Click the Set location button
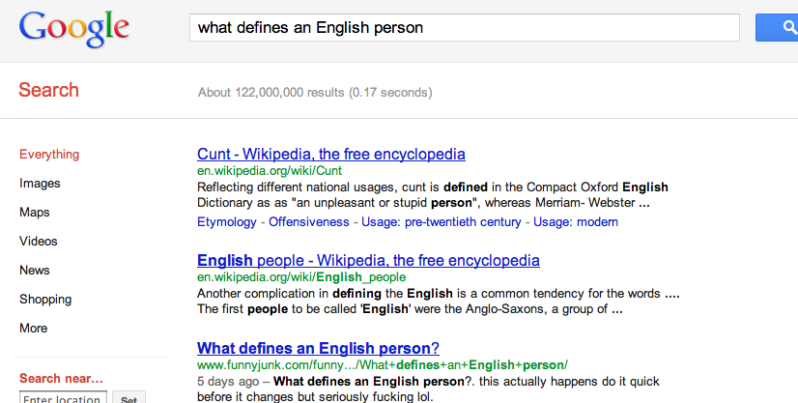 pos(129,397)
